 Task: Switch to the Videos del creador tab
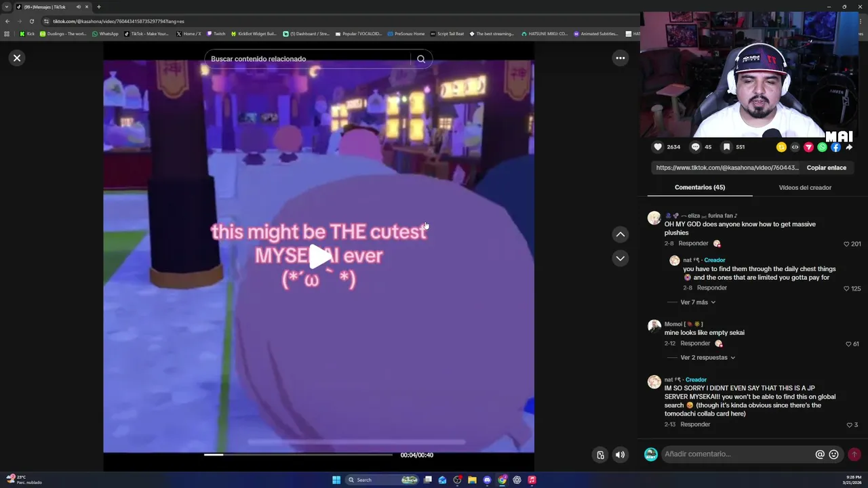click(805, 188)
